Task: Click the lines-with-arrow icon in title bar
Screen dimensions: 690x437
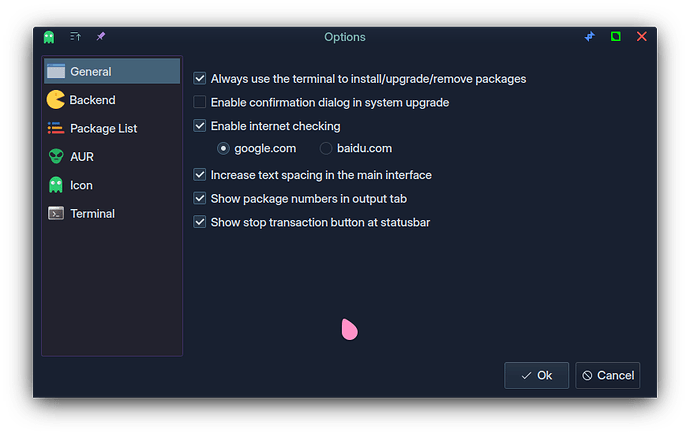Action: (75, 37)
